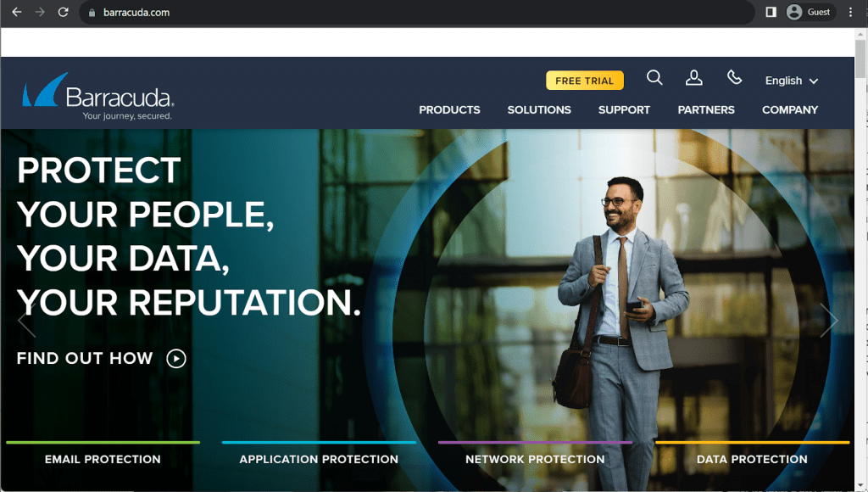The image size is (868, 492).
Task: Click the FREE TRIAL button
Action: (585, 81)
